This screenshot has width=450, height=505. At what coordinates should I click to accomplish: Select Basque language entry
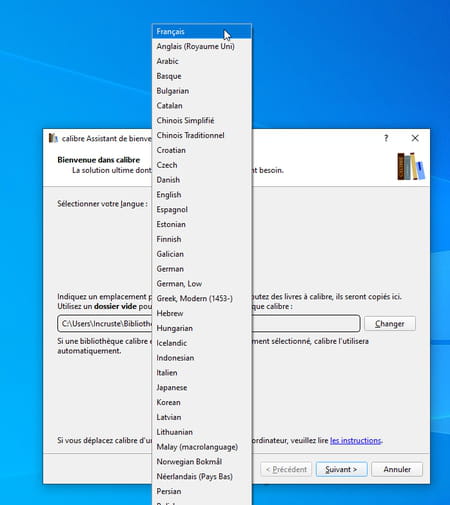pyautogui.click(x=202, y=76)
